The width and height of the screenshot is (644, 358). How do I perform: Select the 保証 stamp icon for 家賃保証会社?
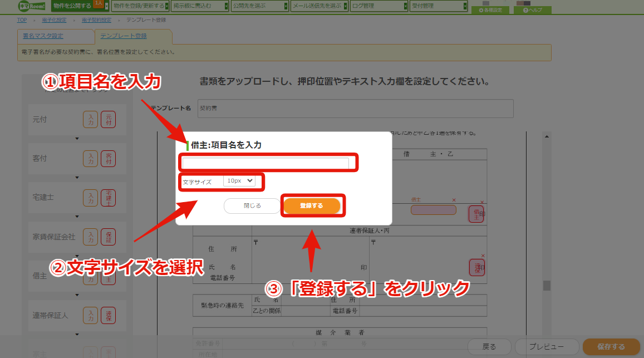coord(109,237)
